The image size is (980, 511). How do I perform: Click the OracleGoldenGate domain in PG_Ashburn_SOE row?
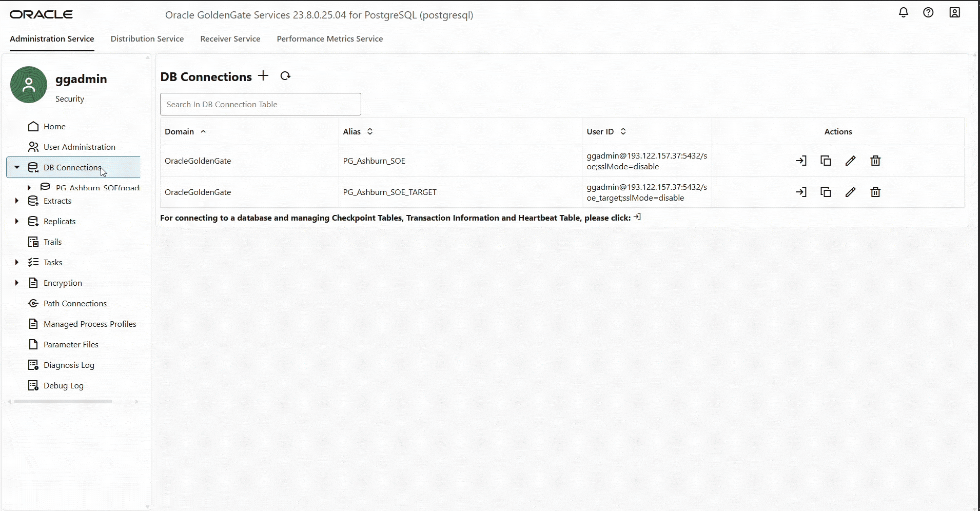198,161
